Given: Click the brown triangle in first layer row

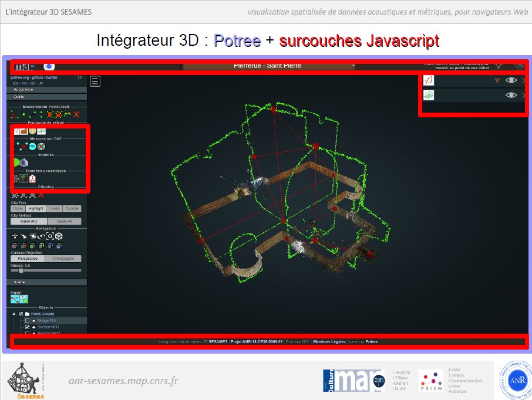Looking at the screenshot, I should click(497, 81).
